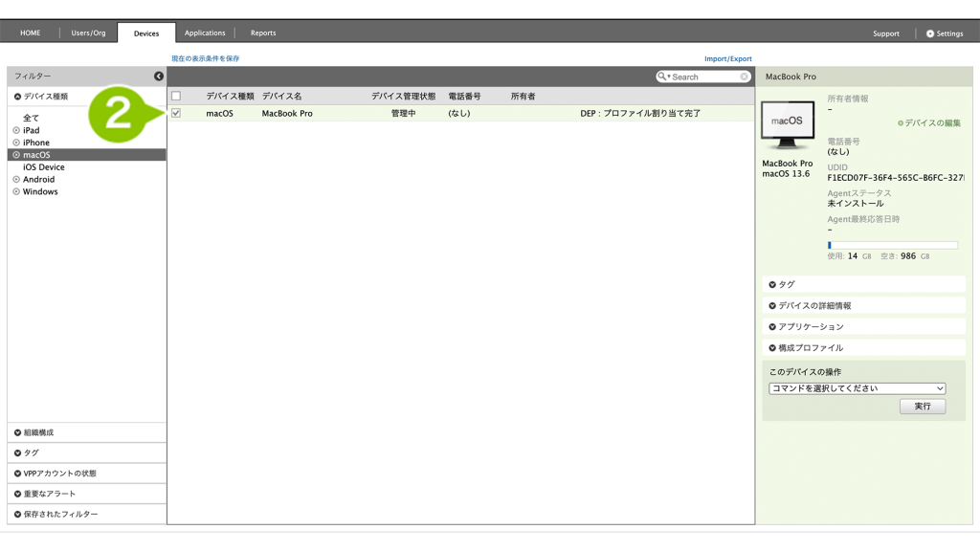Open the Reports tab
This screenshot has height=551, width=980.
263,33
